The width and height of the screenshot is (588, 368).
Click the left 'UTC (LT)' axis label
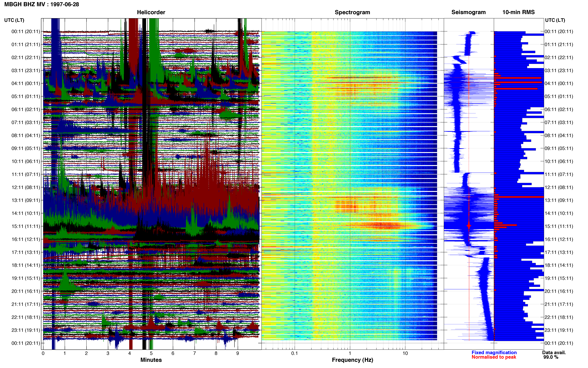(14, 20)
